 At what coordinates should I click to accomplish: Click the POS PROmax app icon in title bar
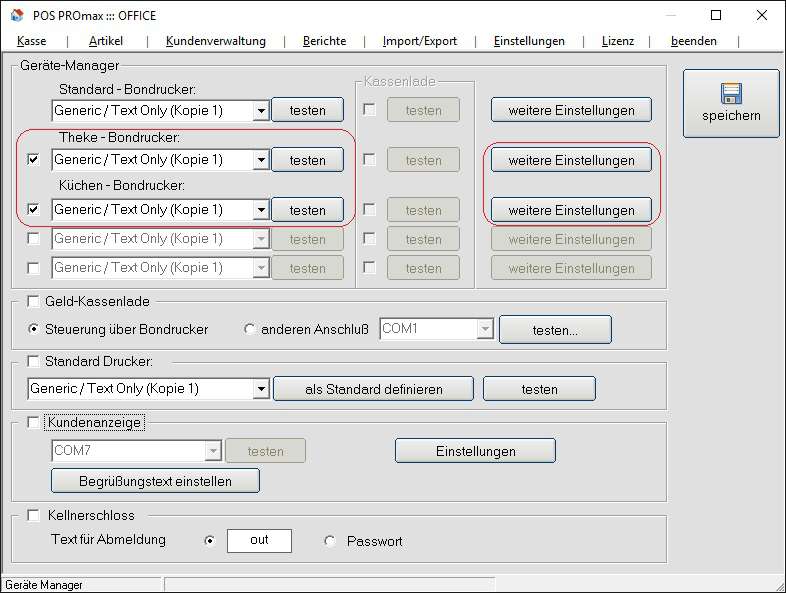point(17,16)
